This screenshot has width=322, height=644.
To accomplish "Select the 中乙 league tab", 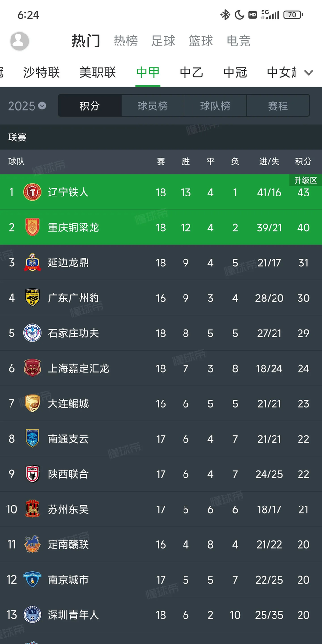I will (x=191, y=72).
